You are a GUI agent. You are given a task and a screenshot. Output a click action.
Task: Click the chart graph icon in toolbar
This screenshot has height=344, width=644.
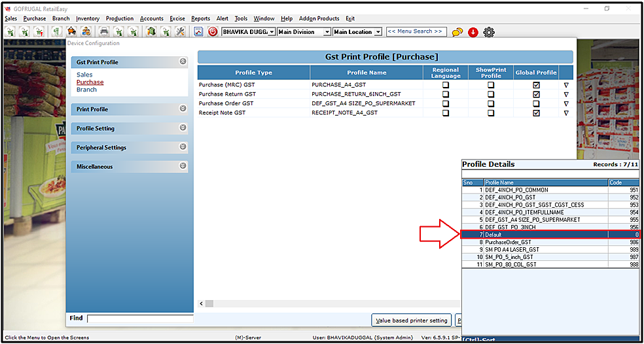pos(199,31)
